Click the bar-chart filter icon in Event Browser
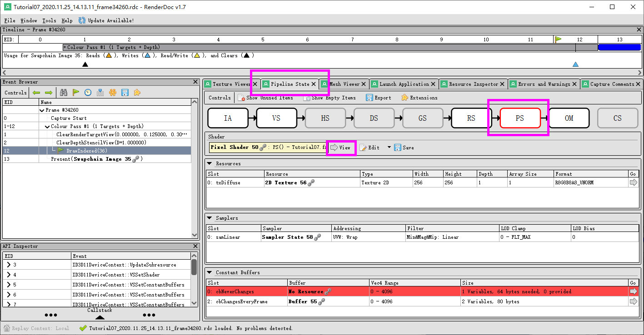This screenshot has width=644, height=335. click(100, 93)
